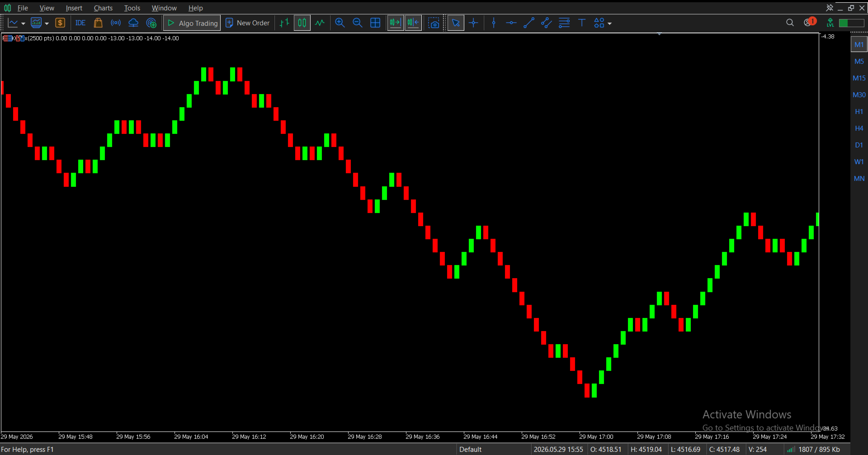The height and width of the screenshot is (455, 868).
Task: Switch to the H4 timeframe
Action: click(x=859, y=128)
